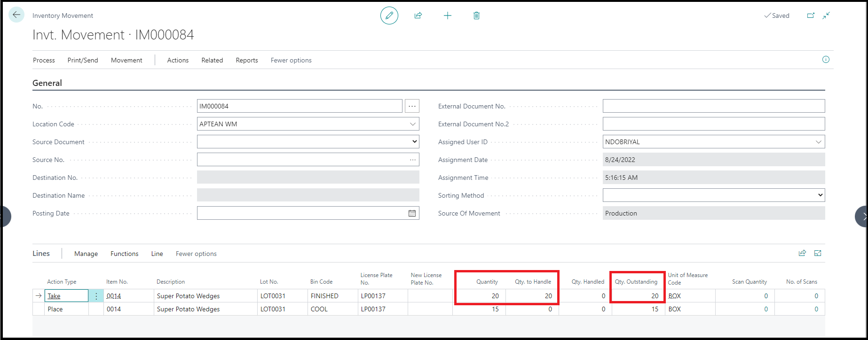The height and width of the screenshot is (340, 868).
Task: Click the share icon in header
Action: click(x=418, y=15)
